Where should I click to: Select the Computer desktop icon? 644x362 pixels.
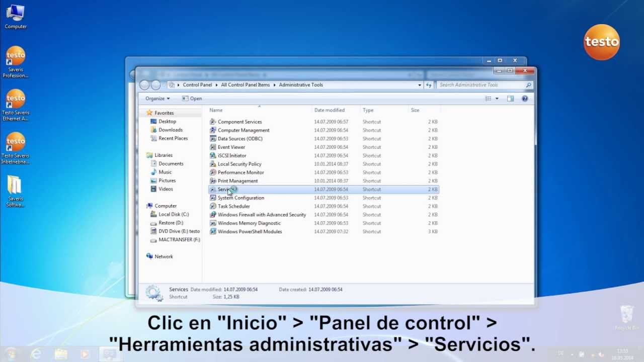tap(16, 17)
